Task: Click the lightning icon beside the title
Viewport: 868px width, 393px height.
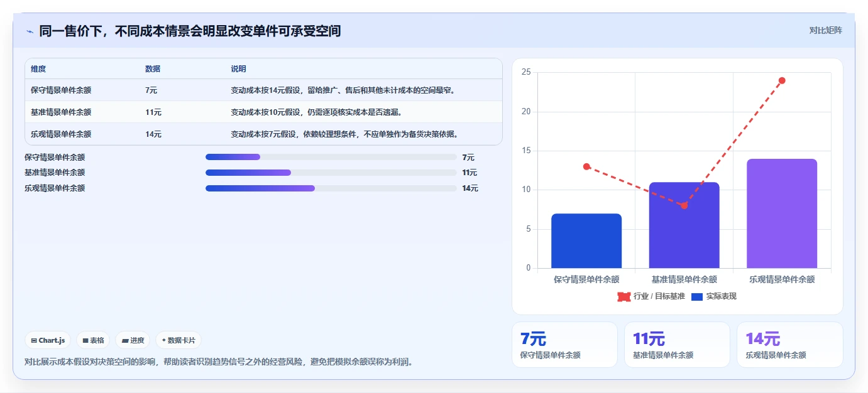Action: click(30, 31)
